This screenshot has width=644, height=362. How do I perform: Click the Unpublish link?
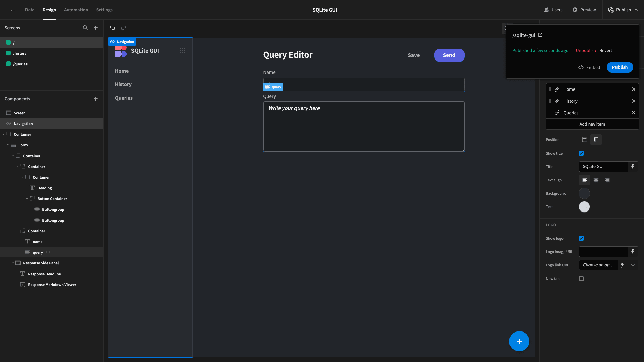586,51
